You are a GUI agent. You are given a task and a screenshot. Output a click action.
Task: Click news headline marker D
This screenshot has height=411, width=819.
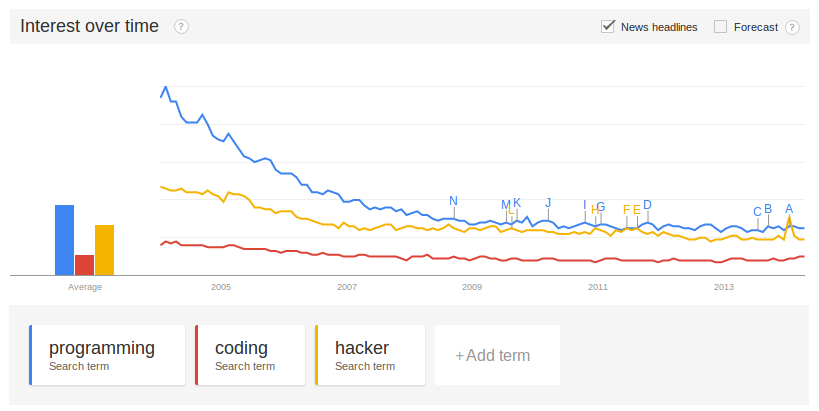[647, 205]
